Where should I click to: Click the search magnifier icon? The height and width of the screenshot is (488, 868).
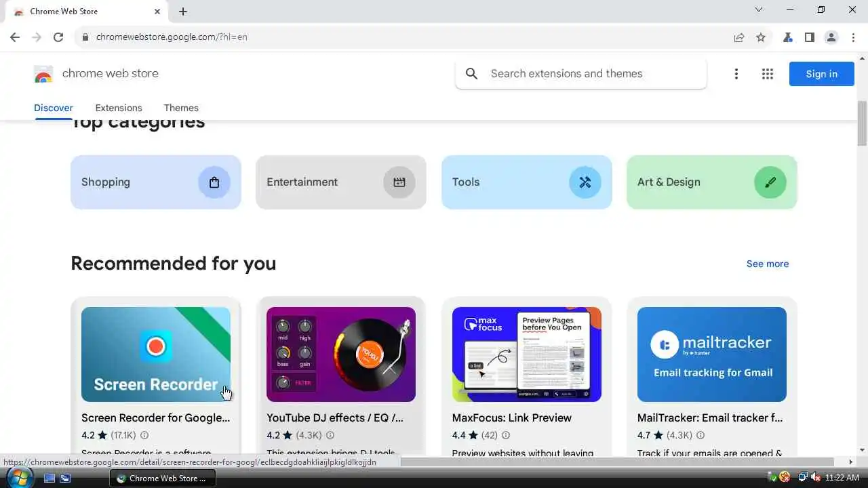(x=472, y=74)
